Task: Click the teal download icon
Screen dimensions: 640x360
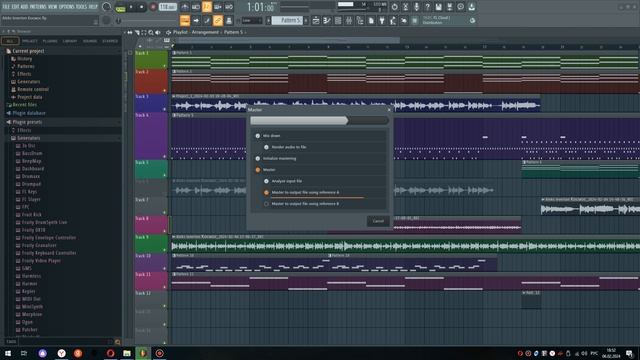Action: pos(471,7)
